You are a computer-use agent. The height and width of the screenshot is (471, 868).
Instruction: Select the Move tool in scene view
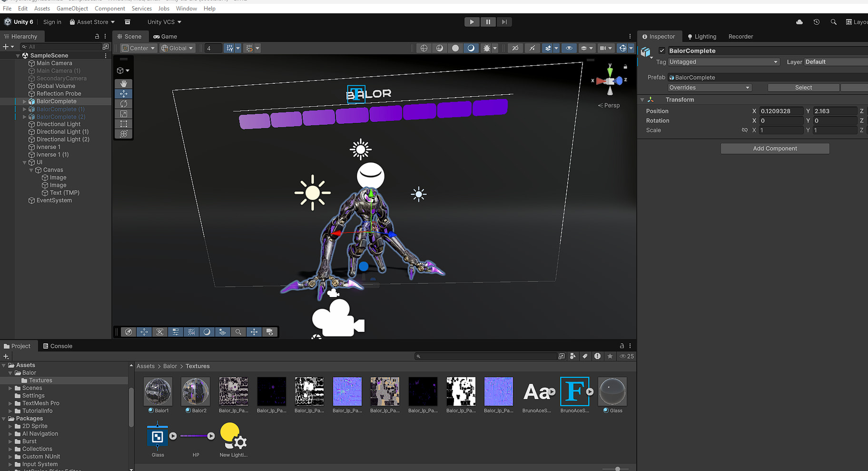coord(124,94)
